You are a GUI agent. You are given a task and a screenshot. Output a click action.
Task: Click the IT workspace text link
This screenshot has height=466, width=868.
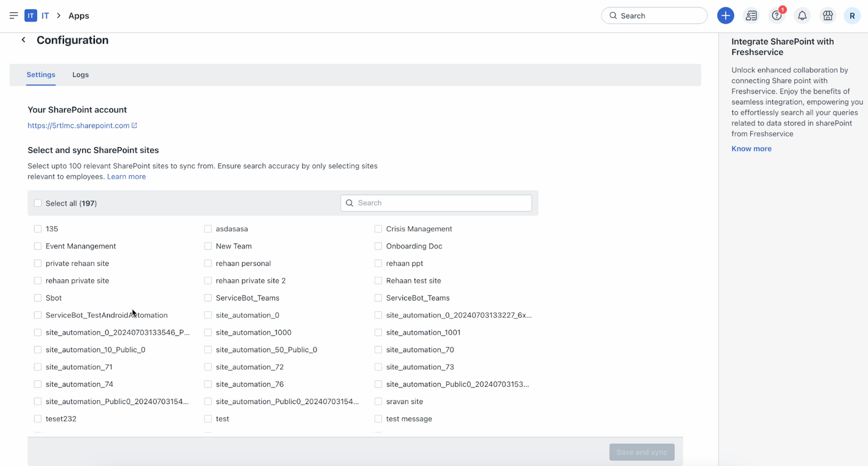click(45, 16)
